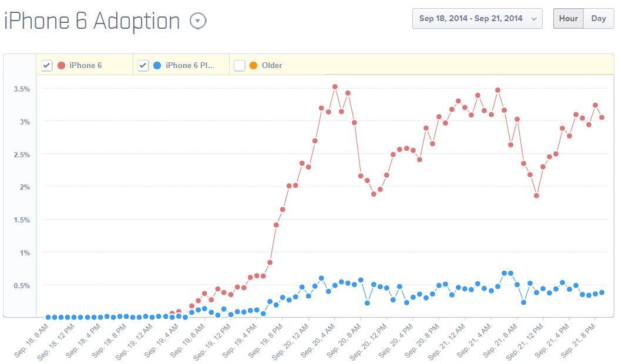Click the red iPhone 6 legend dot
The width and height of the screenshot is (619, 364).
(62, 65)
